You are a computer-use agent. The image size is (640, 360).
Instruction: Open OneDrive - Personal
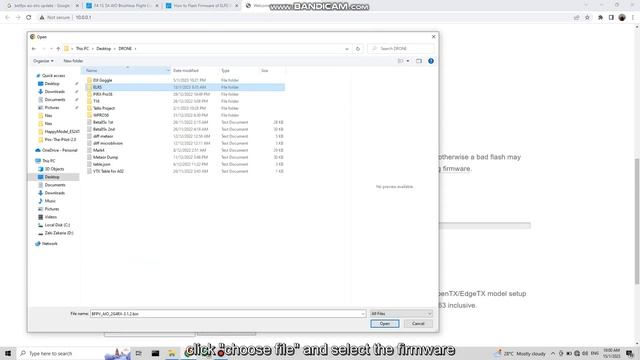tap(60, 150)
